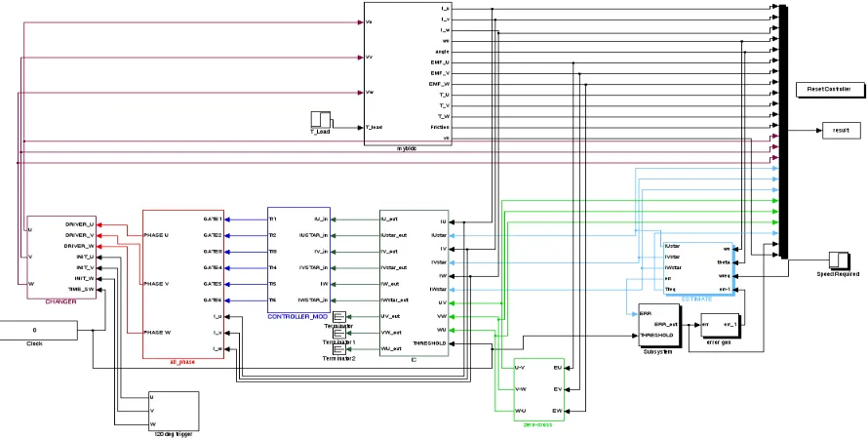Image resolution: width=868 pixels, height=439 pixels.
Task: Select the Terminator1 block
Action: click(x=338, y=334)
